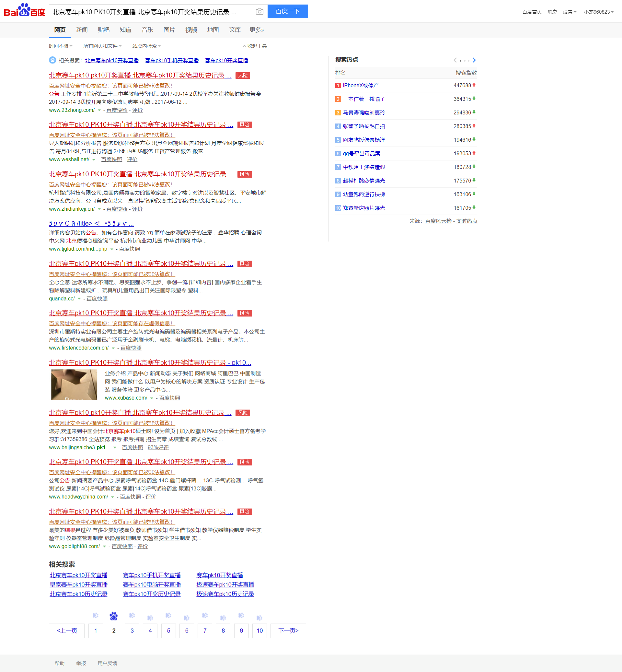This screenshot has height=672, width=622.
Task: Go to results page 6
Action: coord(187,631)
